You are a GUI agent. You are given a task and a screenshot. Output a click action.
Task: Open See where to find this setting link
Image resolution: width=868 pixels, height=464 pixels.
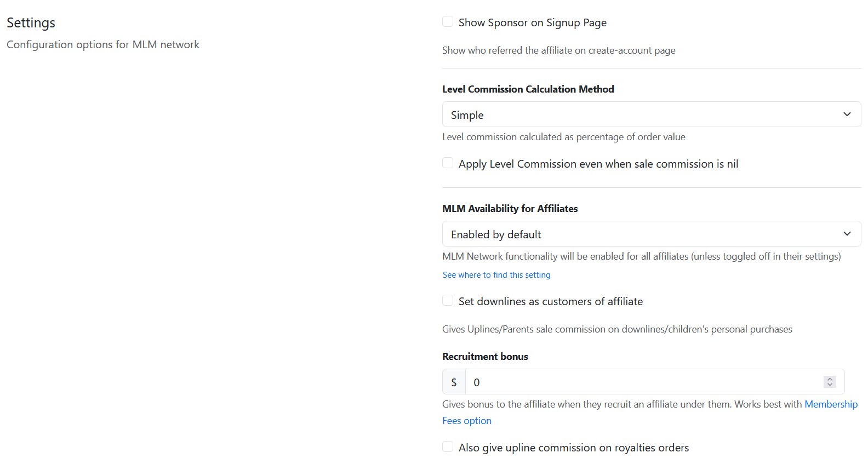496,275
